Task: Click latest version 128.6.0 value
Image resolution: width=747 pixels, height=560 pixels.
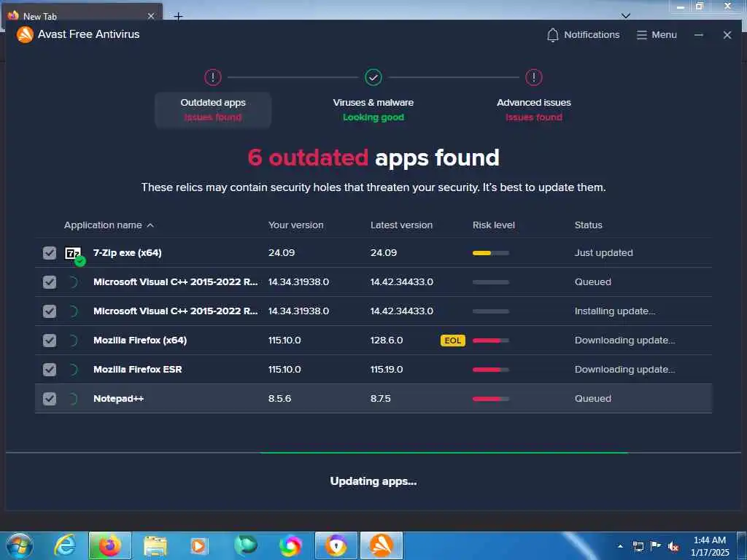Action: pos(387,341)
